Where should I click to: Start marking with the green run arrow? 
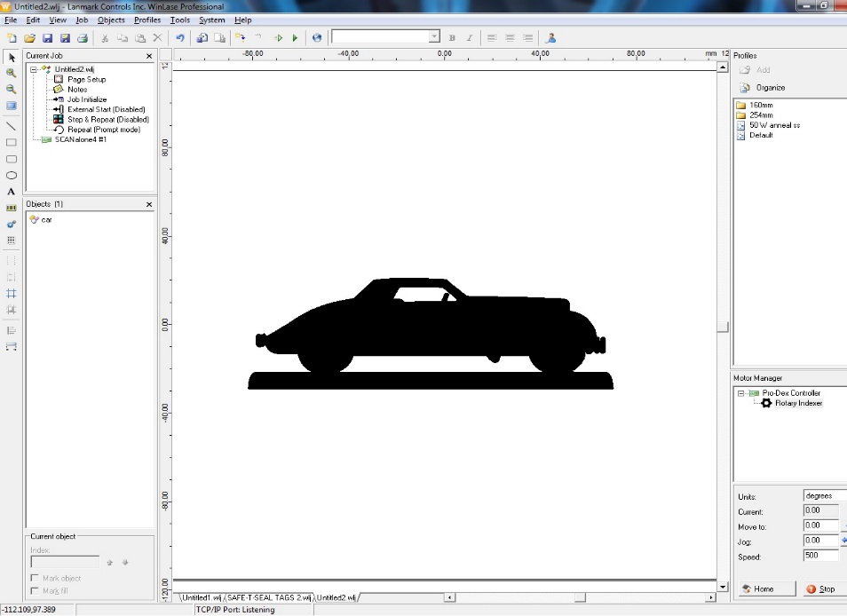click(294, 37)
